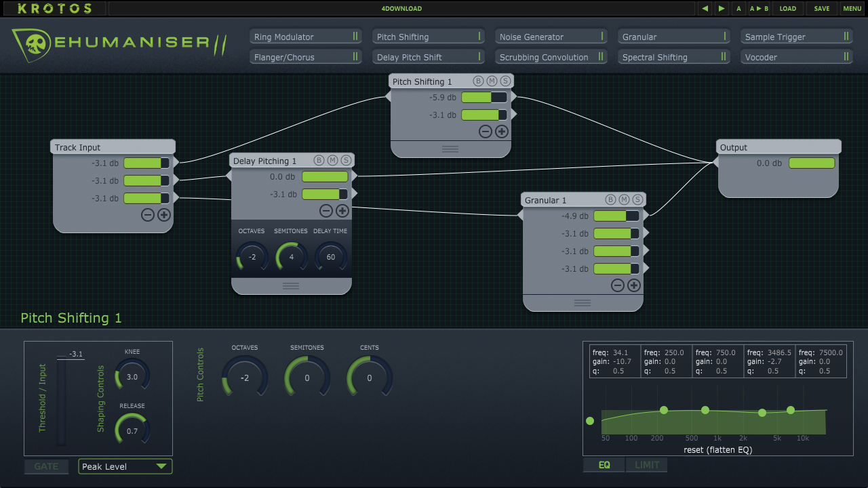Viewport: 868px width, 488px height.
Task: Click the RELEASE knob
Action: [132, 430]
